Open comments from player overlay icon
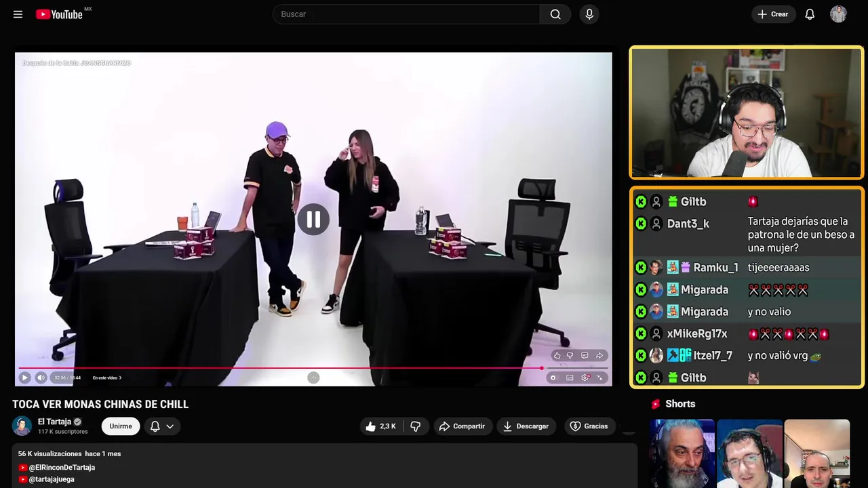This screenshot has width=868, height=488. point(585,355)
